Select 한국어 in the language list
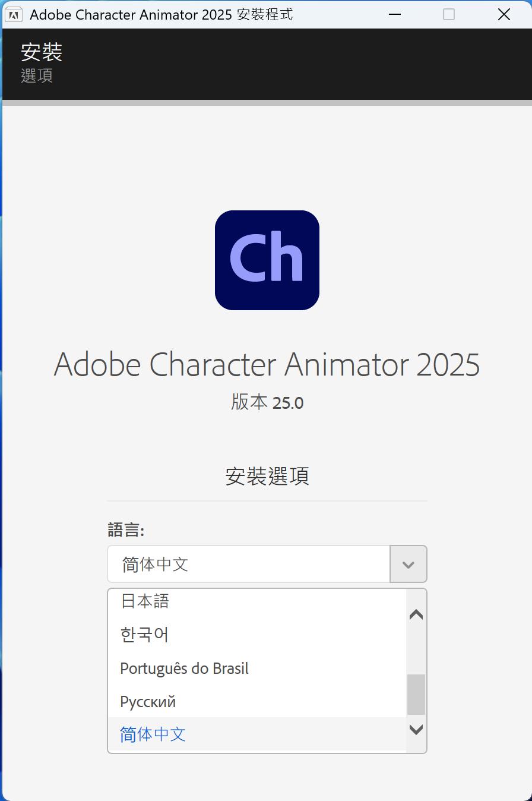This screenshot has height=801, width=532. [x=144, y=635]
